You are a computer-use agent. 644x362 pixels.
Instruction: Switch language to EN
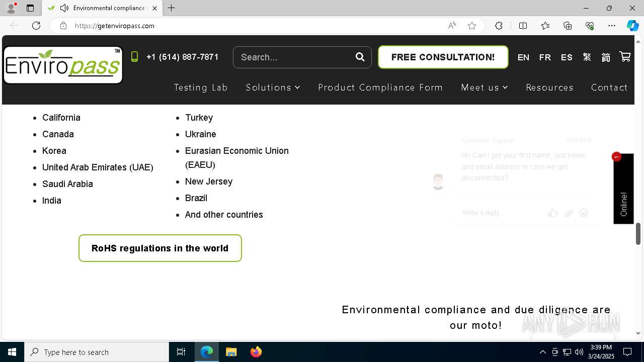523,57
